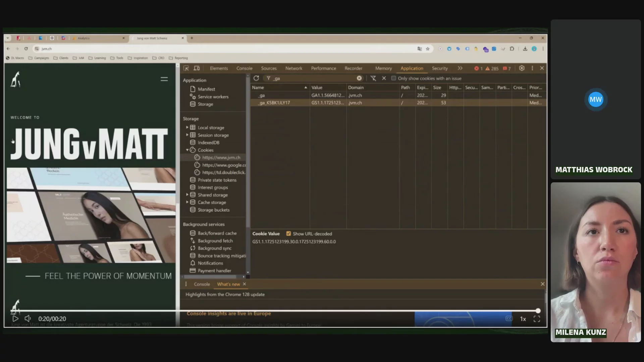
Task: Select the _ga_K5BK1JLY17 cookie row
Action: (x=398, y=103)
